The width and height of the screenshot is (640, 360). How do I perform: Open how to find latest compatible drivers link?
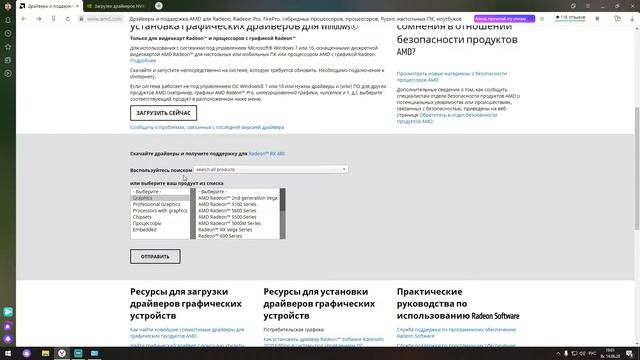click(187, 333)
